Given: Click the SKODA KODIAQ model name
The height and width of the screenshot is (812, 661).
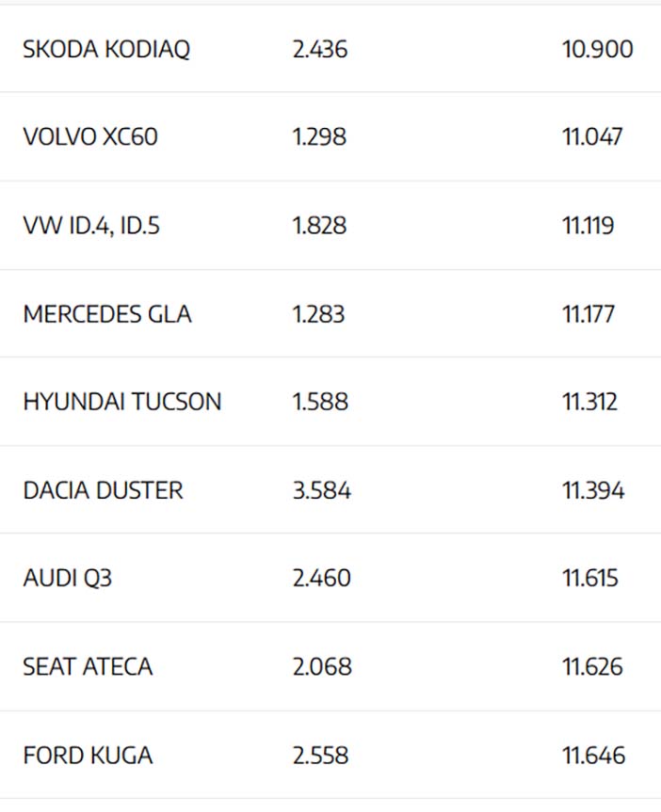Looking at the screenshot, I should tap(106, 49).
